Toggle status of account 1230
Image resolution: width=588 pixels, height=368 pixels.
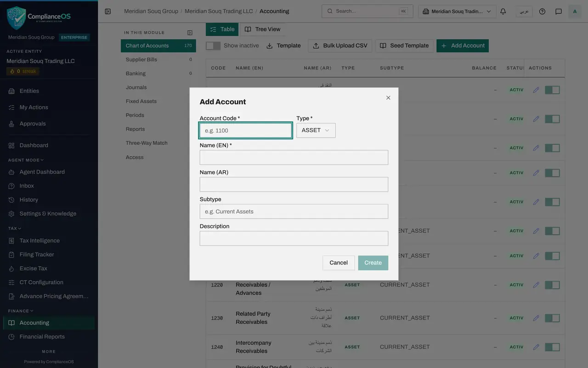(x=552, y=318)
